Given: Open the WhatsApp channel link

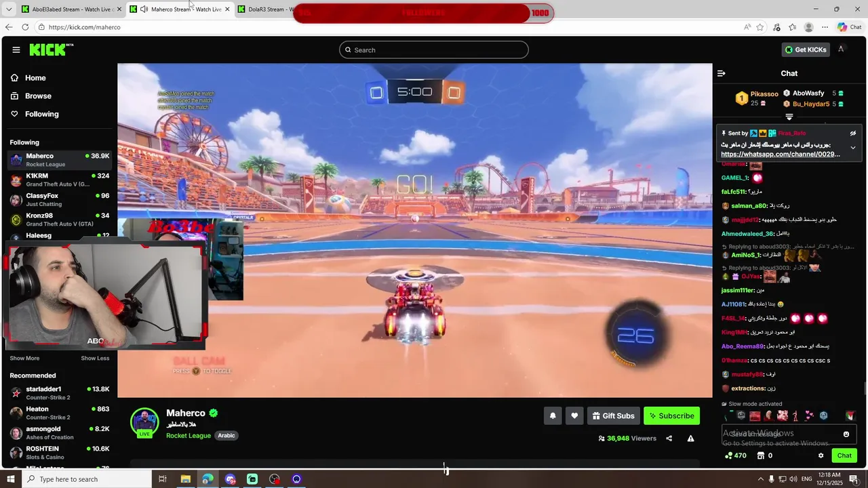Looking at the screenshot, I should tap(781, 154).
